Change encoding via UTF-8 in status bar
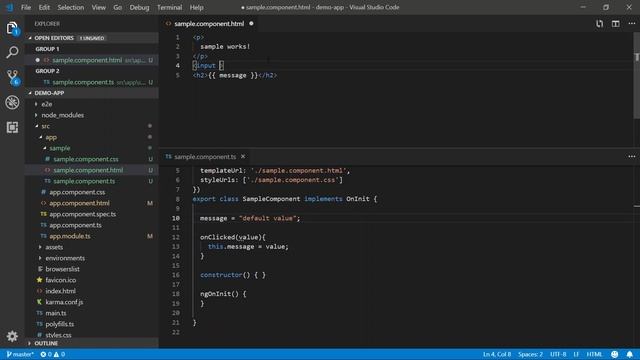 pos(558,354)
